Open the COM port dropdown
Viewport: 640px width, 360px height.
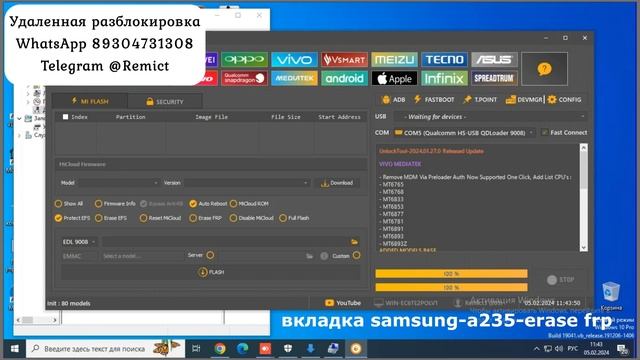464,133
